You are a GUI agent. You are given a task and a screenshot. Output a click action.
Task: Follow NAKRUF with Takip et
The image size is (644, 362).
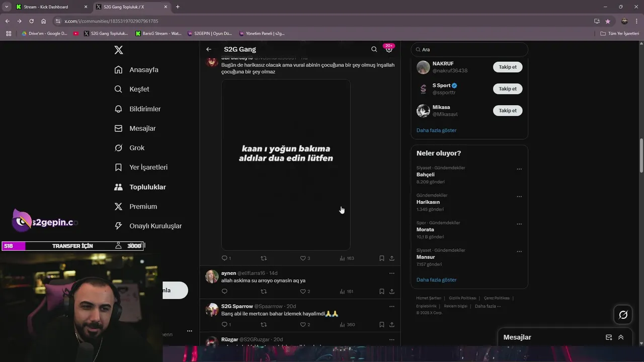point(508,67)
